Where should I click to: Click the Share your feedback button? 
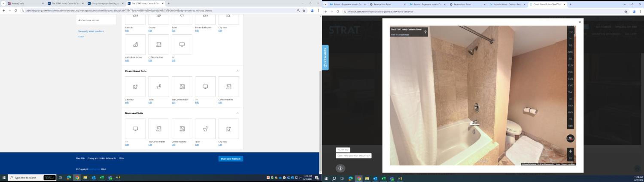[231, 159]
